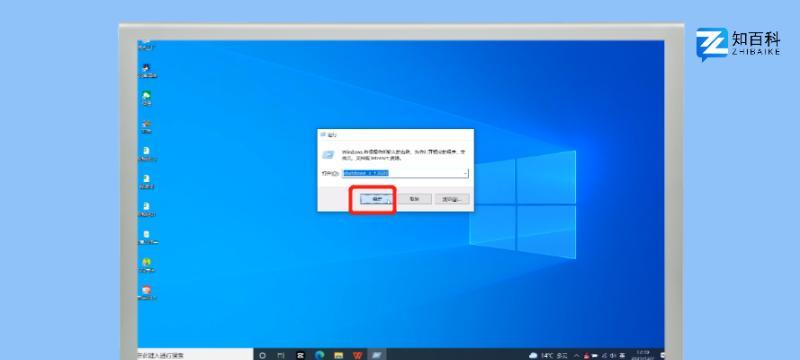Expand the Open combo box dropdown arrow
The image size is (800, 360).
point(465,173)
